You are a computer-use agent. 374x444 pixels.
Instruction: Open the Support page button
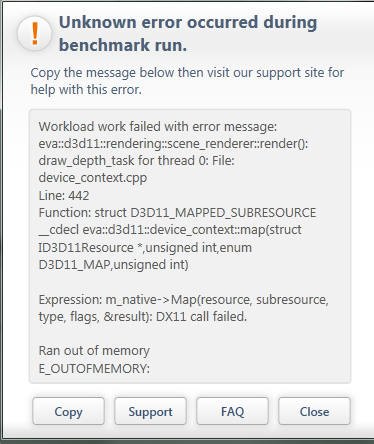click(x=150, y=411)
